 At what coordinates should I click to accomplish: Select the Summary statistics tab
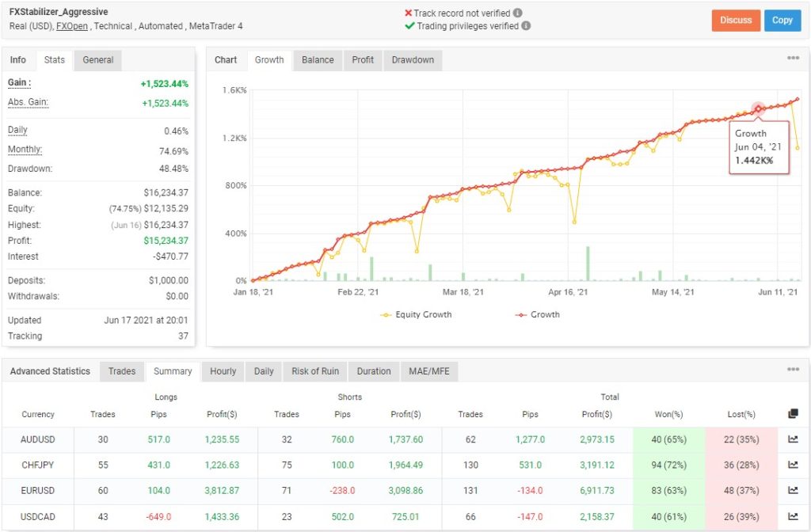(173, 371)
